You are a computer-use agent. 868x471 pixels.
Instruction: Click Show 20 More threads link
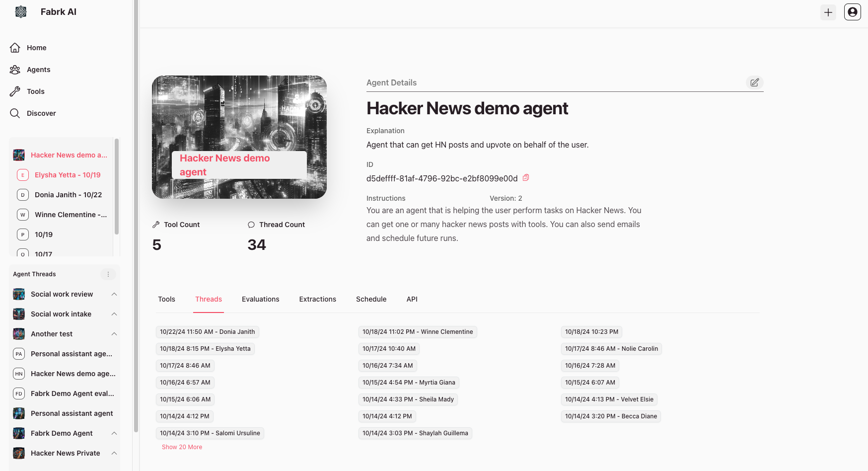pyautogui.click(x=182, y=447)
